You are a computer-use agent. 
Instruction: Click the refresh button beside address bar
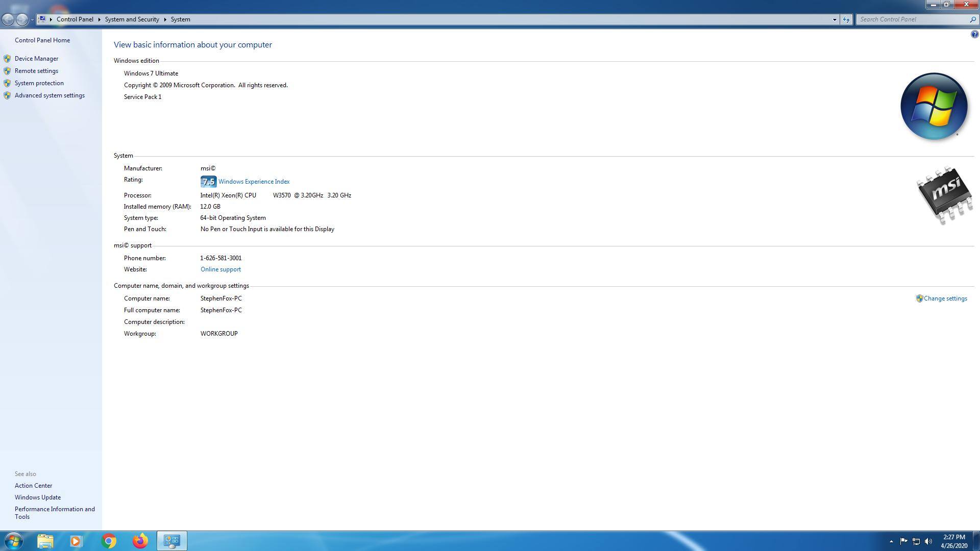tap(846, 19)
